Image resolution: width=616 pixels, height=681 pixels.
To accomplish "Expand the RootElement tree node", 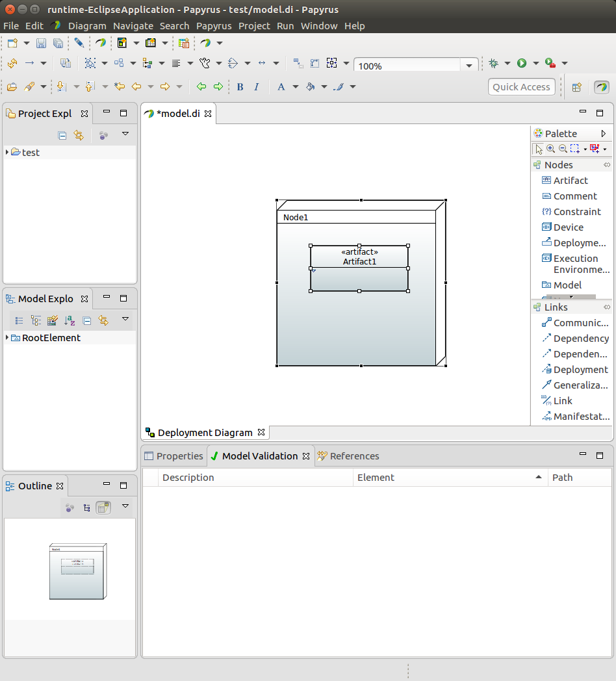I will (x=7, y=337).
